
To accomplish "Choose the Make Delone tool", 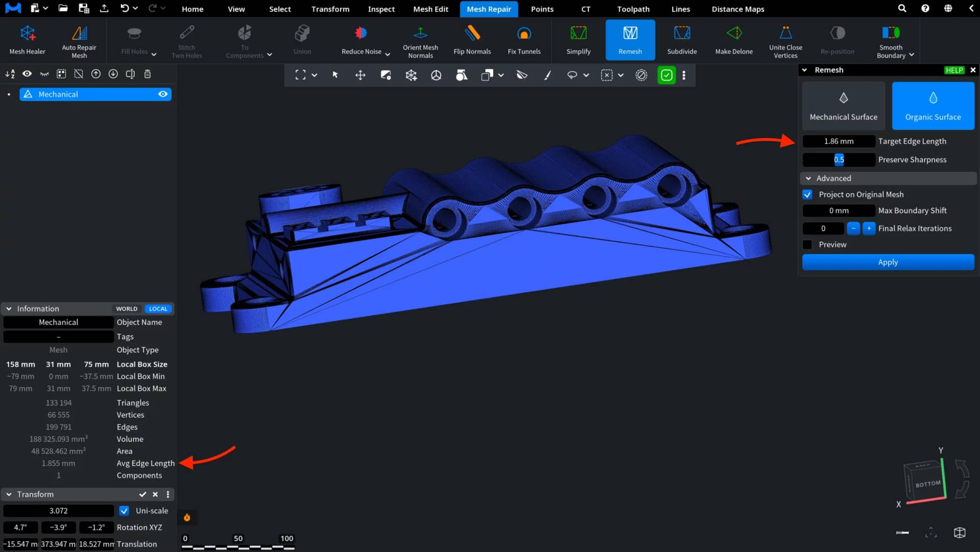I will pyautogui.click(x=734, y=40).
